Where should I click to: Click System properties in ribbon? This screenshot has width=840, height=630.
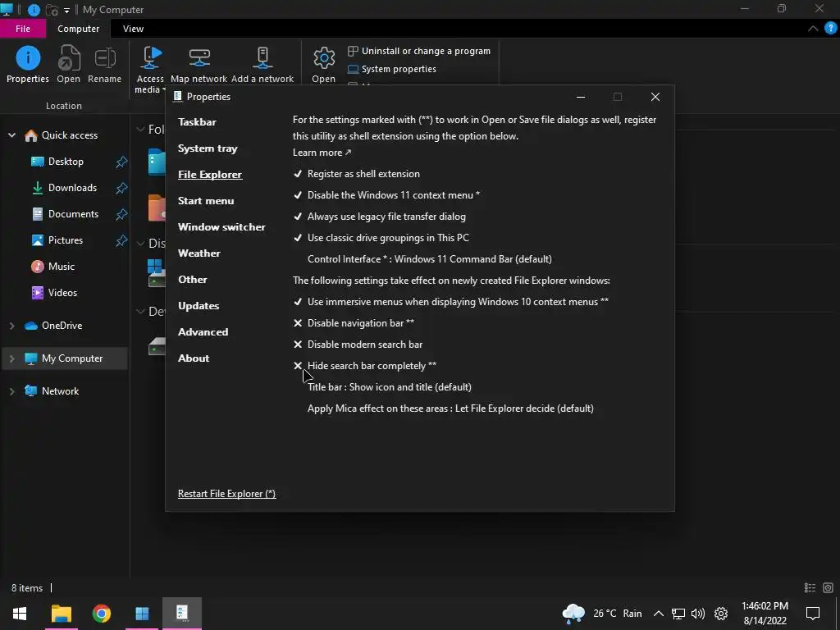[x=392, y=69]
